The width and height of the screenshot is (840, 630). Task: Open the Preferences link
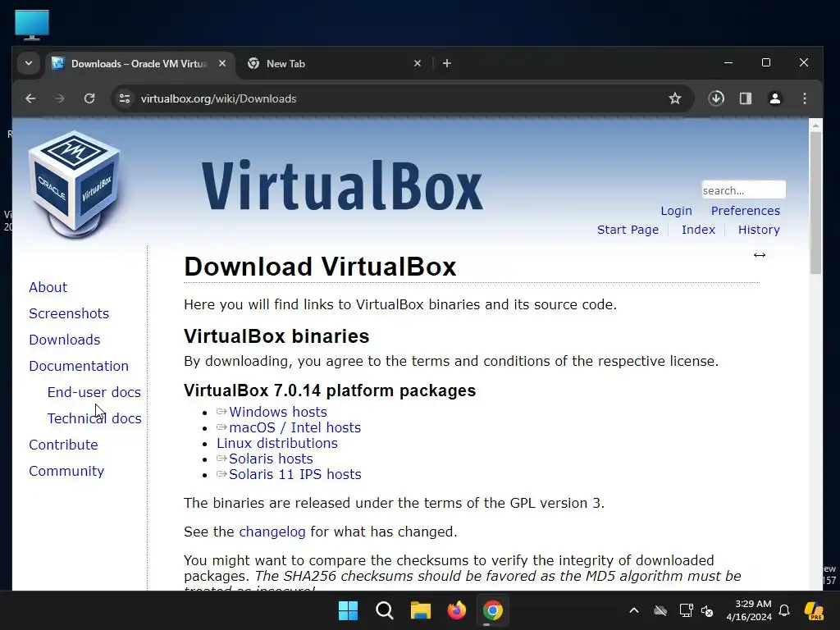(745, 211)
